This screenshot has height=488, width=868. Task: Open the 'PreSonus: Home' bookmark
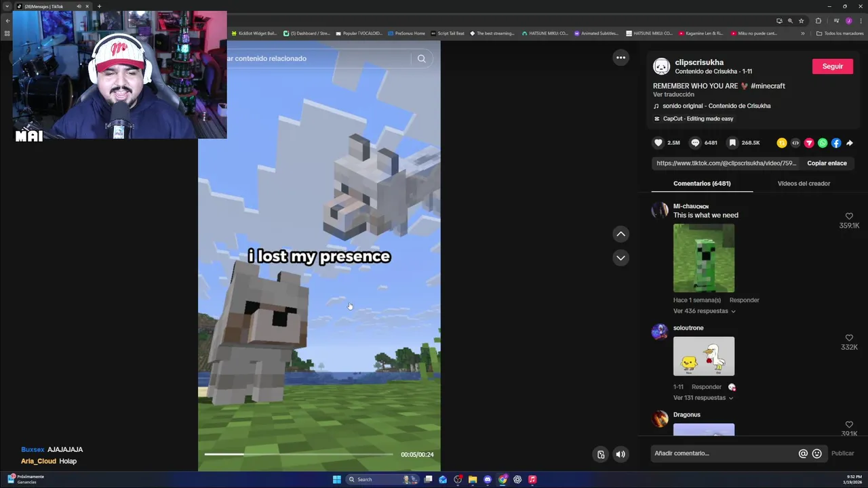click(406, 33)
